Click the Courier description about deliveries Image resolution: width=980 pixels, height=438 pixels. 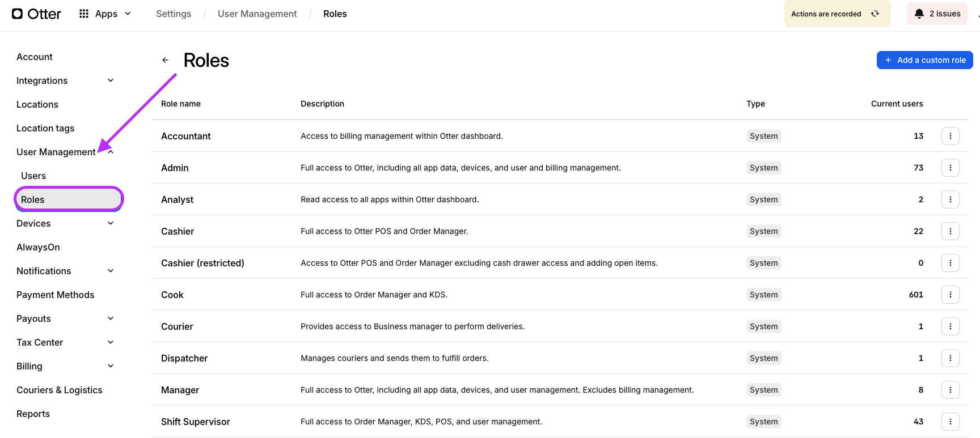pos(412,326)
